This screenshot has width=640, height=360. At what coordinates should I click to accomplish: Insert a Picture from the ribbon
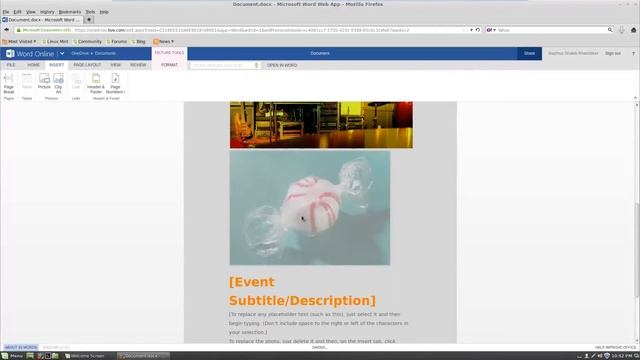click(44, 82)
